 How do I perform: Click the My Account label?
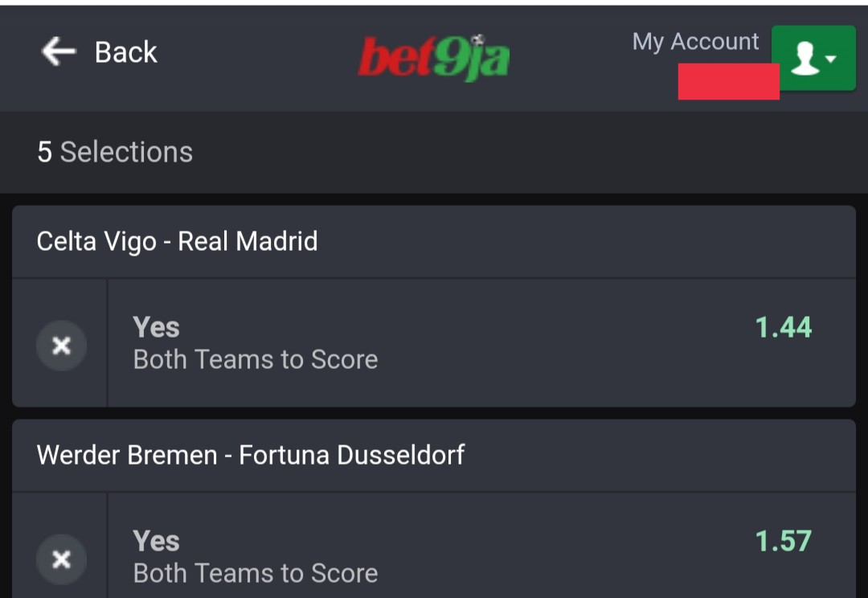coord(695,42)
